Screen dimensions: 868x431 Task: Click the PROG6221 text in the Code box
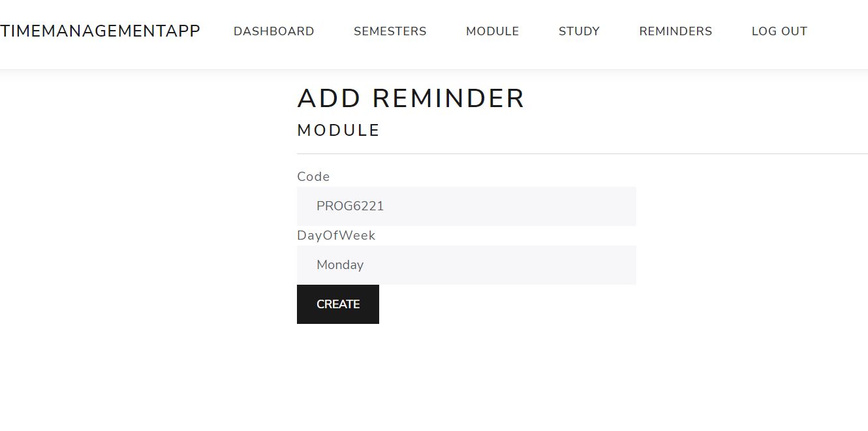[x=350, y=206]
